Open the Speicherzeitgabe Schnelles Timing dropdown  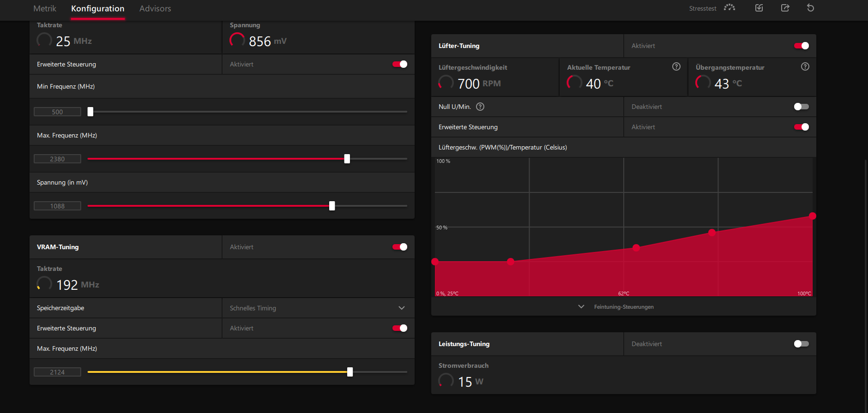click(318, 308)
